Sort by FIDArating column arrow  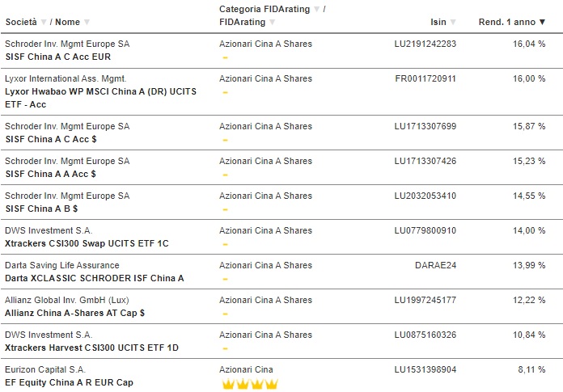click(x=272, y=23)
